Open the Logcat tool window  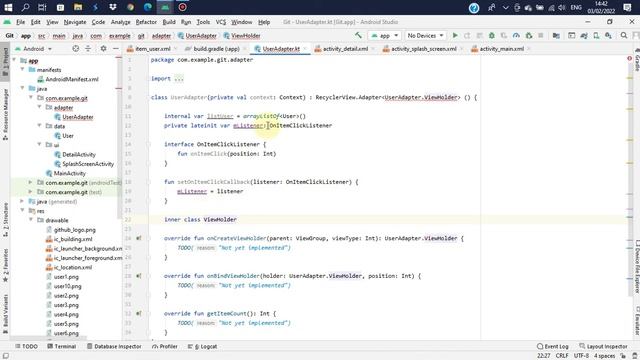[x=202, y=346]
